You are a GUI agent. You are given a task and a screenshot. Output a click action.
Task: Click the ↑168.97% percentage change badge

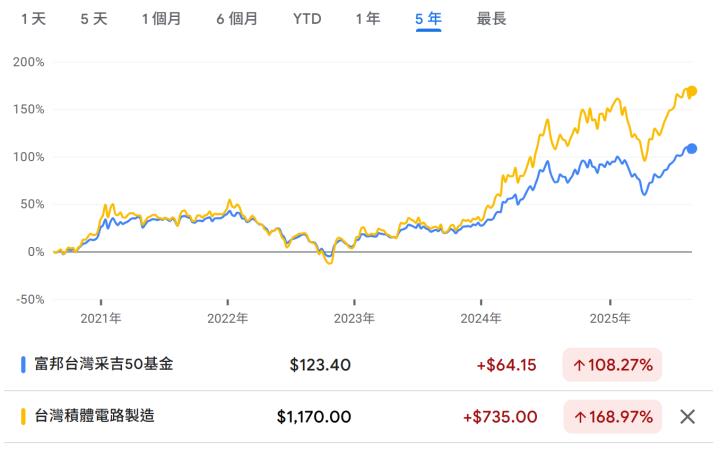[x=612, y=416]
